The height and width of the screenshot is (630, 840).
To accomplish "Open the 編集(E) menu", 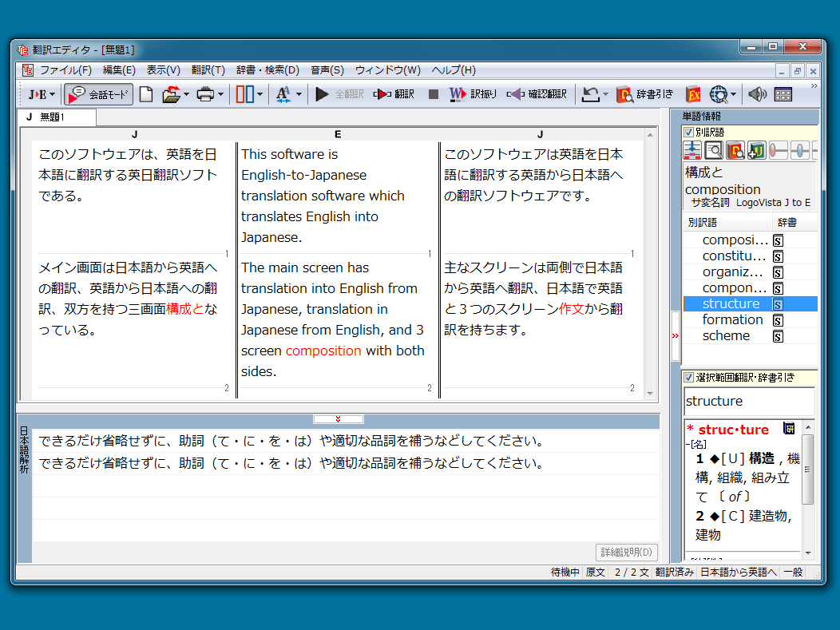I will pyautogui.click(x=119, y=70).
